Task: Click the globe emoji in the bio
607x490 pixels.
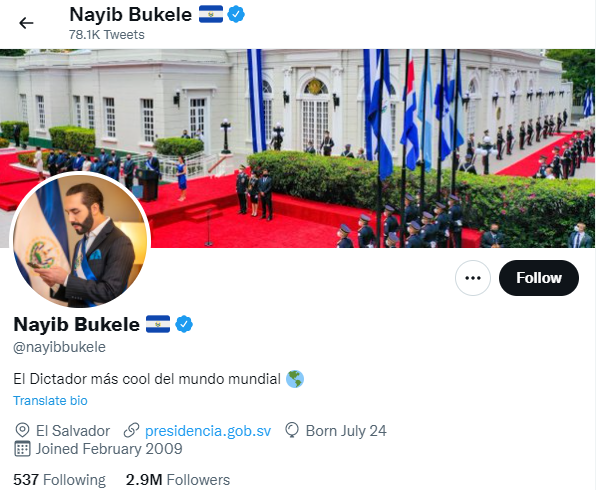Action: pyautogui.click(x=295, y=379)
